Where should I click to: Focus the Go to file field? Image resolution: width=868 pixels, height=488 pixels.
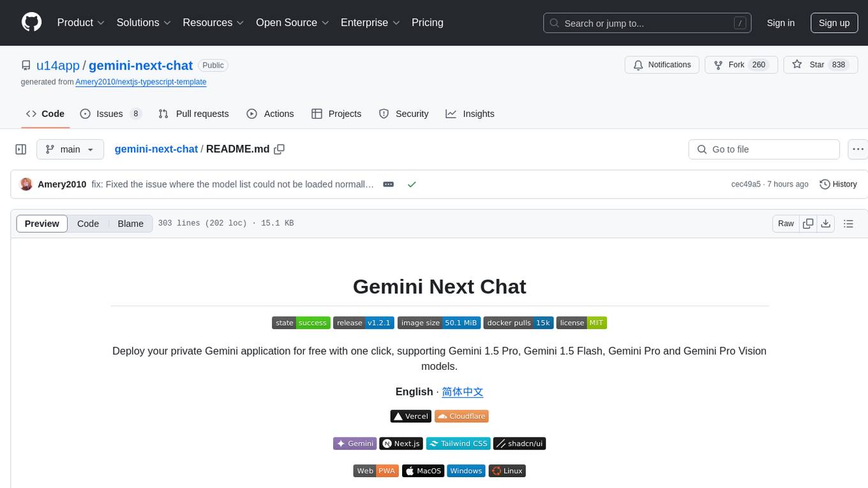(764, 149)
